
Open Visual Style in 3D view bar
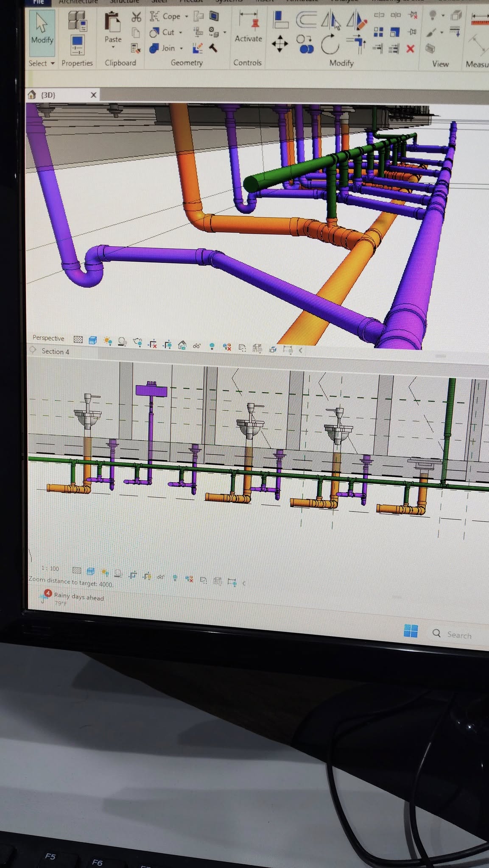93,340
